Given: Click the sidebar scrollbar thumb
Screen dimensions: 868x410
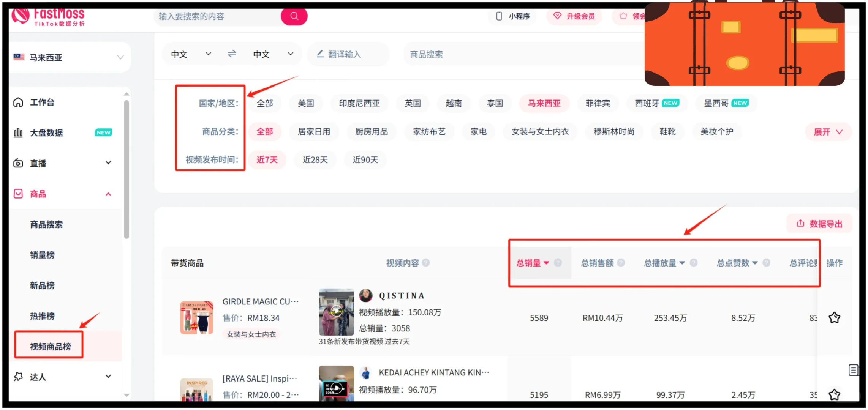Looking at the screenshot, I should pyautogui.click(x=126, y=169).
